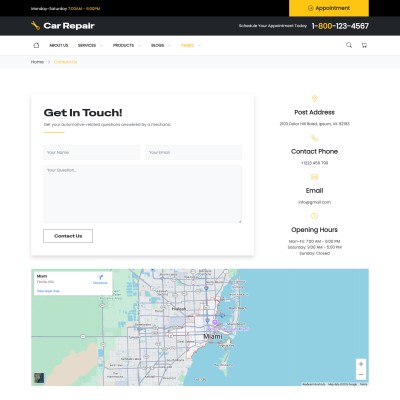This screenshot has width=400, height=400.
Task: Click the Post Address location pin icon
Action: 314,98
